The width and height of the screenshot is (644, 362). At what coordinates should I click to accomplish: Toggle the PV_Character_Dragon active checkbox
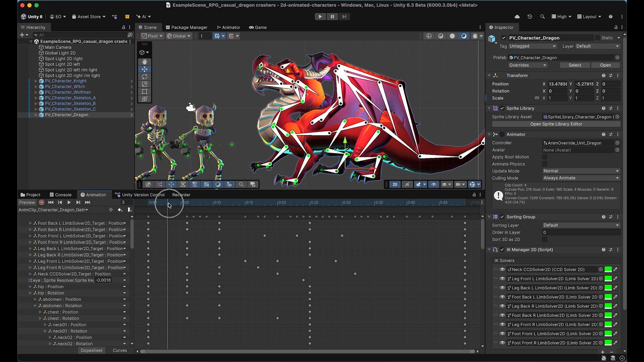point(504,38)
